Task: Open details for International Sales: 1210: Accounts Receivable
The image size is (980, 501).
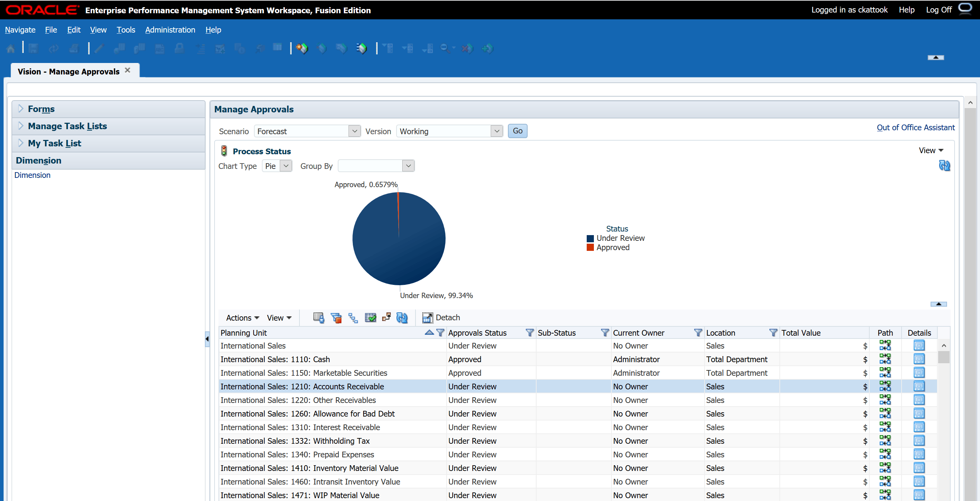Action: click(x=919, y=386)
